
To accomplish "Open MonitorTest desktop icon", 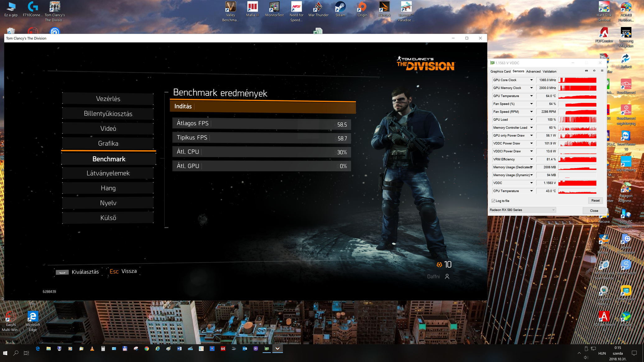I will (x=274, y=9).
